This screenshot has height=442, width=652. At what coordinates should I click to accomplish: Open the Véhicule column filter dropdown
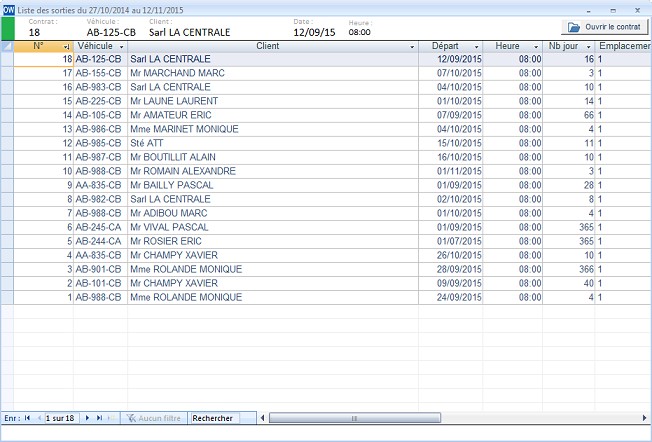coord(121,47)
